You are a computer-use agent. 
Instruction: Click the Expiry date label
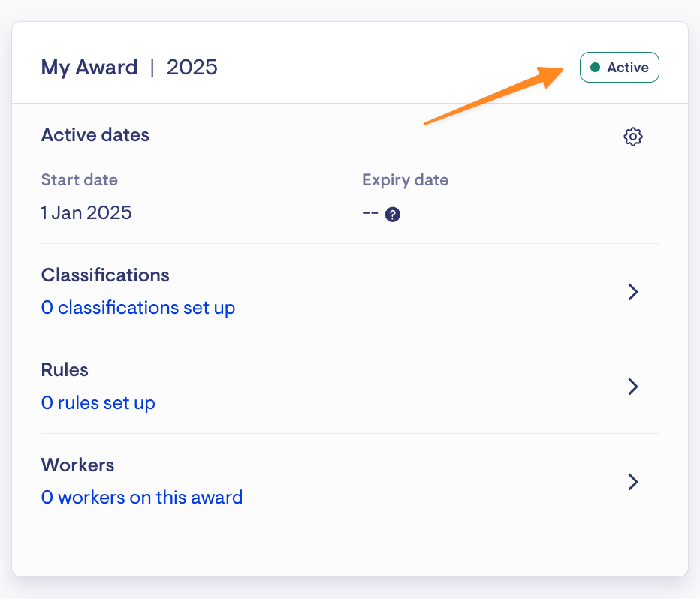[x=406, y=180]
